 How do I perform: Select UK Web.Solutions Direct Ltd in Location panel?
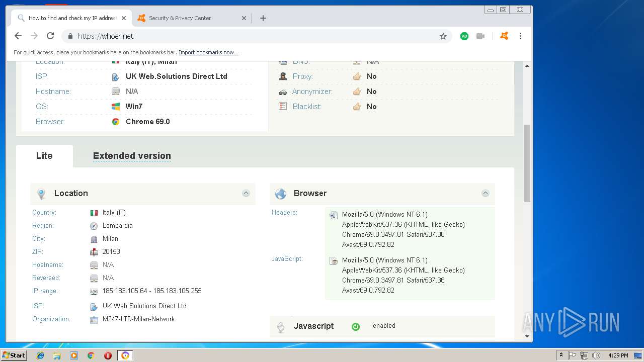[144, 306]
